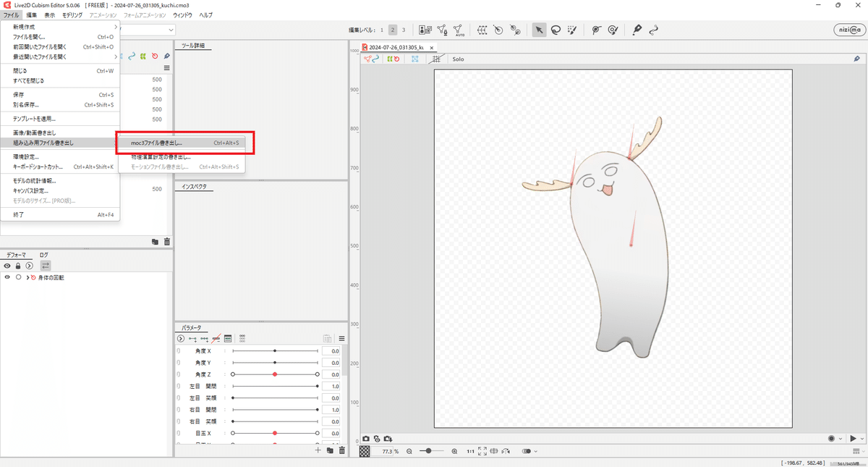Select the brush selection tool

click(573, 30)
